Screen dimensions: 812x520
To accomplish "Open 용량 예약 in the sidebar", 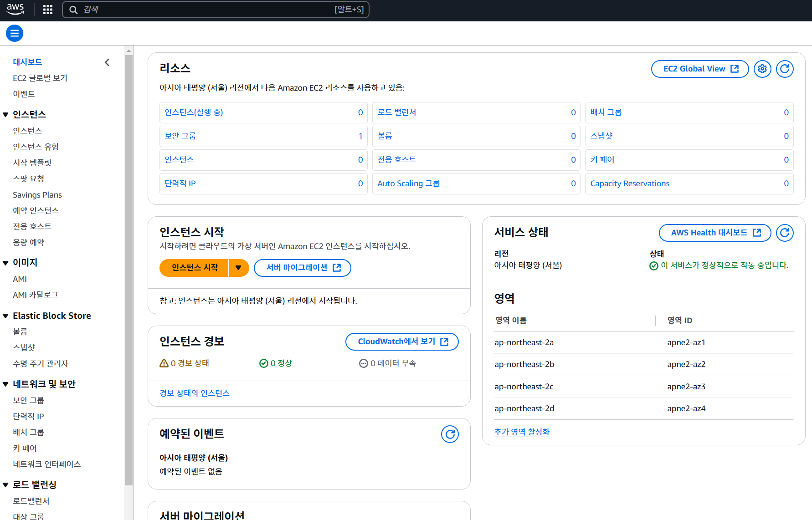I will click(x=28, y=242).
